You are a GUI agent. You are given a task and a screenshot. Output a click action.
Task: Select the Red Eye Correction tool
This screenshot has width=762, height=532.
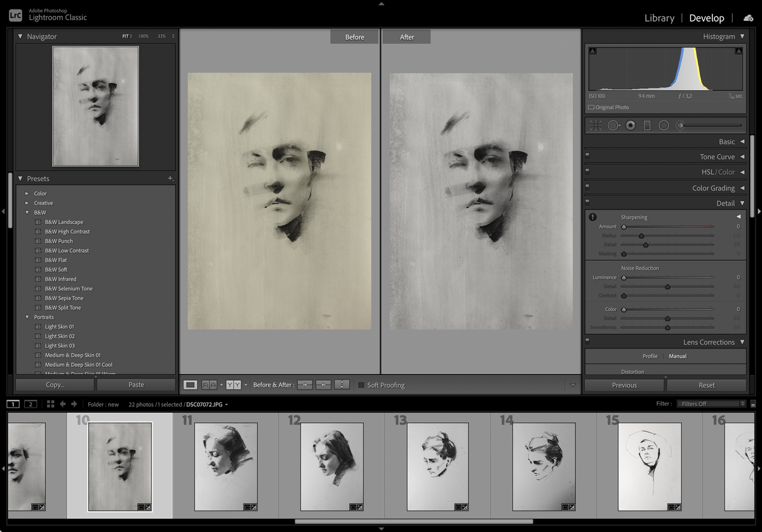pyautogui.click(x=631, y=125)
